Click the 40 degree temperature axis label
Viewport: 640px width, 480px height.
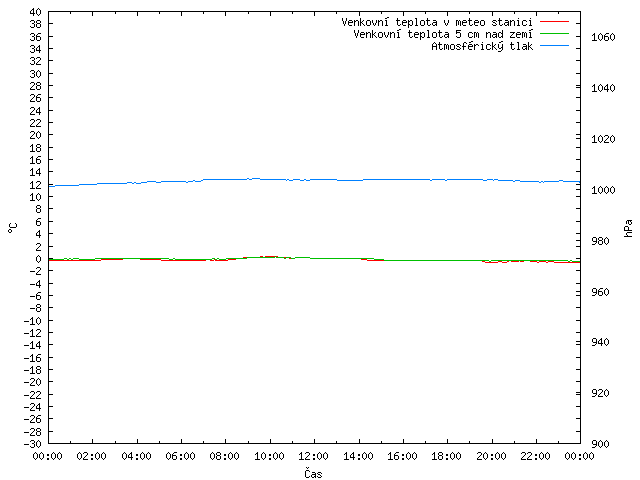[x=36, y=12]
